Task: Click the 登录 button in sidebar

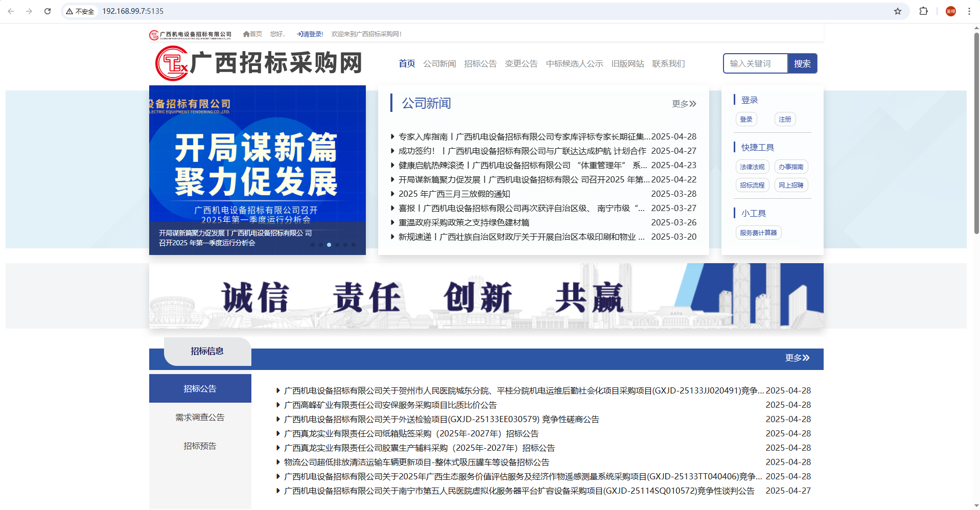Action: [746, 119]
